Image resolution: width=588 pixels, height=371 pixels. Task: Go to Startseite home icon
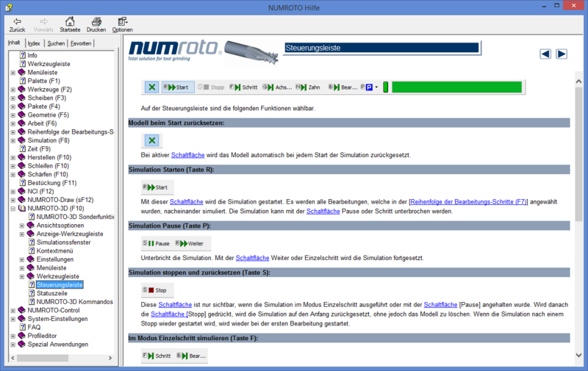point(69,21)
